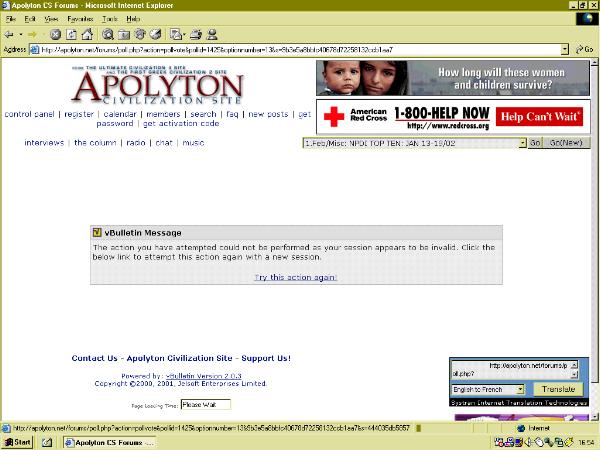Click the women and children survive banner
600x450 pixels.
[453, 78]
